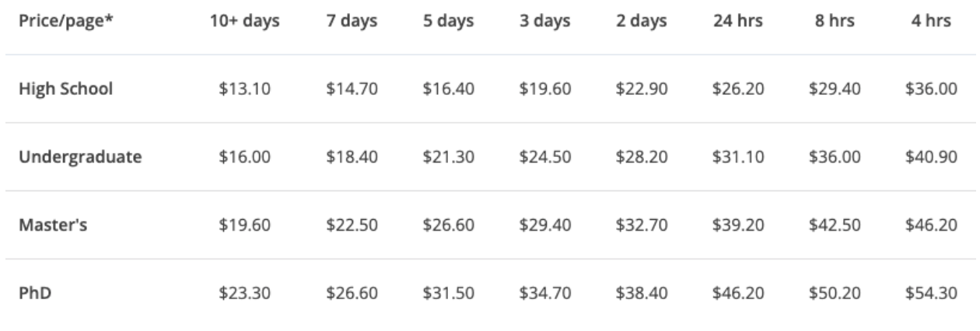Click the 7 days column header
This screenshot has height=331, width=980.
[x=353, y=22]
